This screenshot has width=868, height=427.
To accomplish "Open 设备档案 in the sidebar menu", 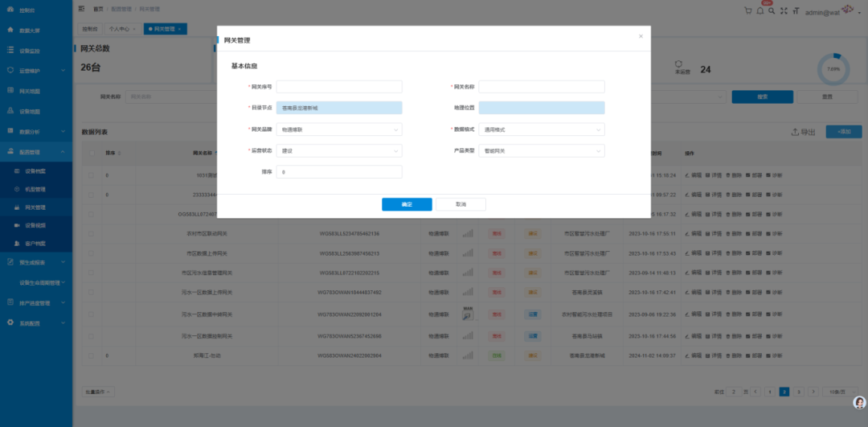I will (x=35, y=171).
